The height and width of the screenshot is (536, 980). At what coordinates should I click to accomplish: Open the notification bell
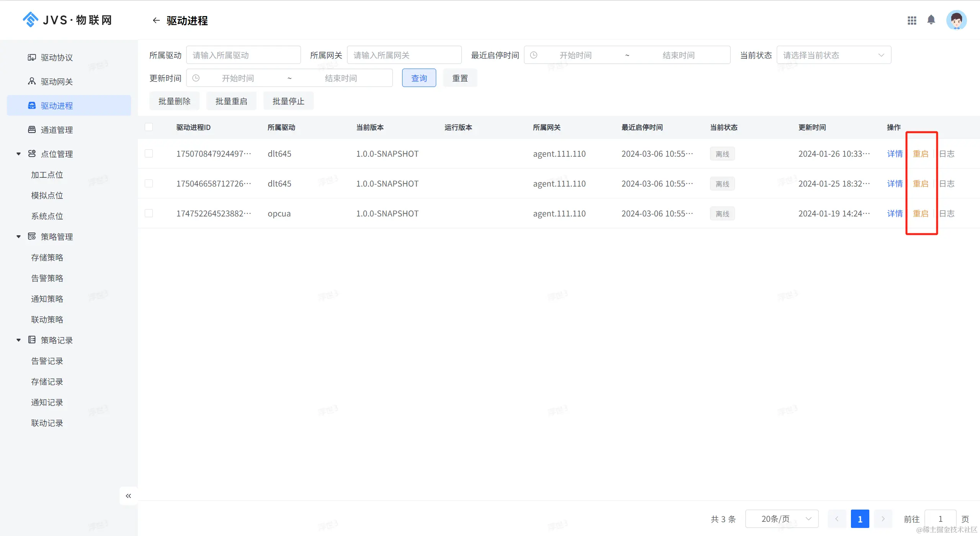point(931,20)
